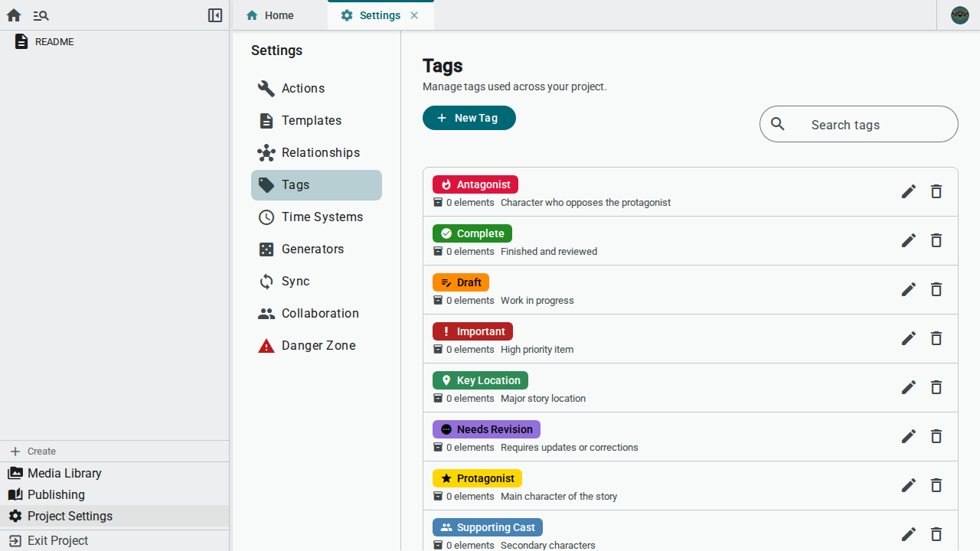Screen dimensions: 980x551
Task: Edit the Needs Revision tag
Action: 909,436
